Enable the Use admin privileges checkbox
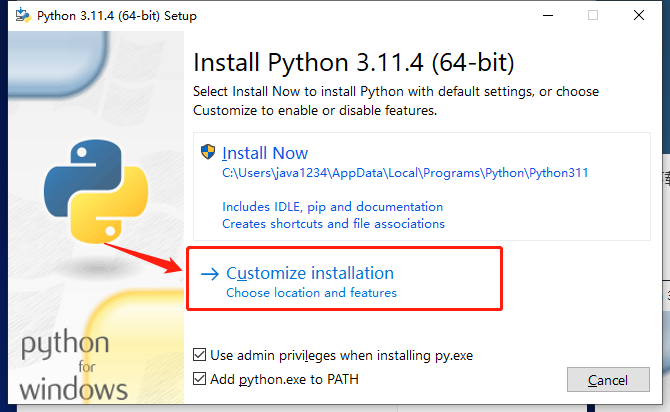Viewport: 670px width, 412px height. click(x=200, y=355)
